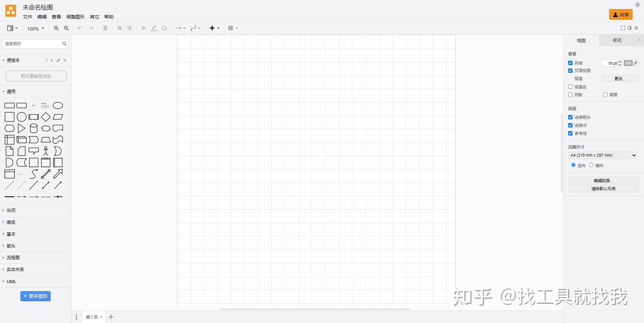The image size is (644, 323).
Task: Select the cylinder shape
Action: point(34,128)
